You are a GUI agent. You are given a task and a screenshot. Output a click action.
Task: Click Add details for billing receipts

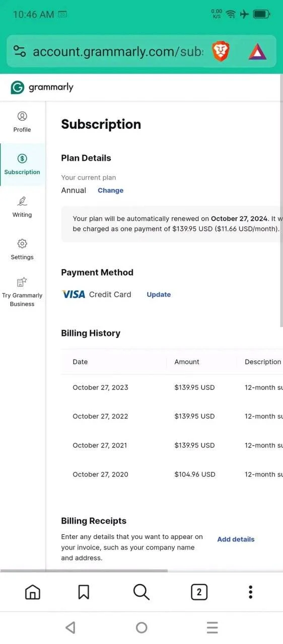[x=236, y=539]
